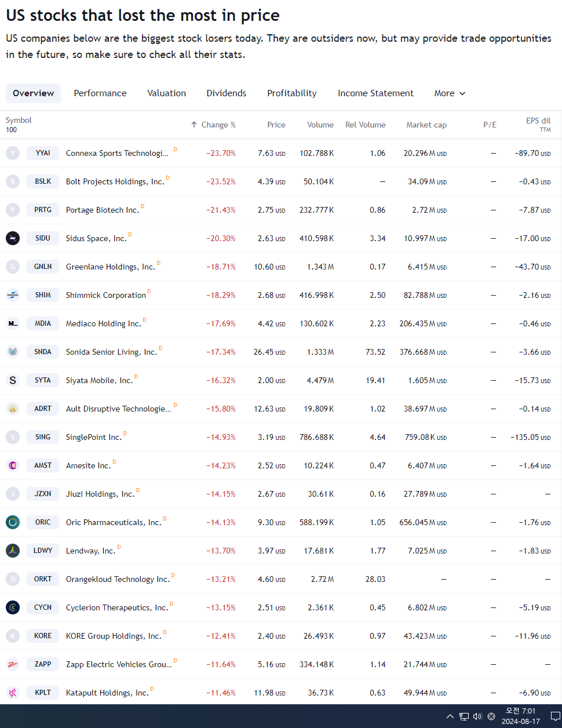Click the KORE Group K placeholder icon
Screen dimensions: 562x728
click(x=13, y=636)
